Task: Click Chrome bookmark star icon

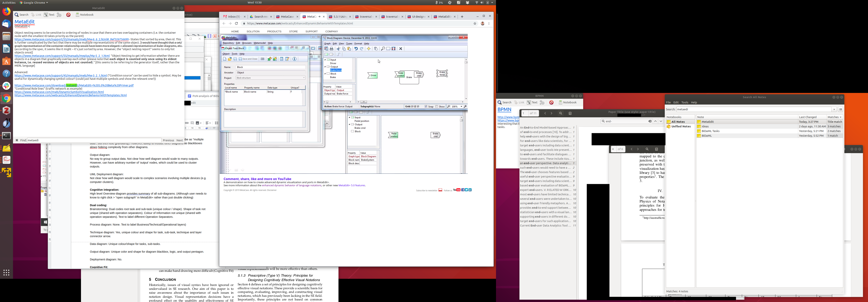Action: coord(475,24)
